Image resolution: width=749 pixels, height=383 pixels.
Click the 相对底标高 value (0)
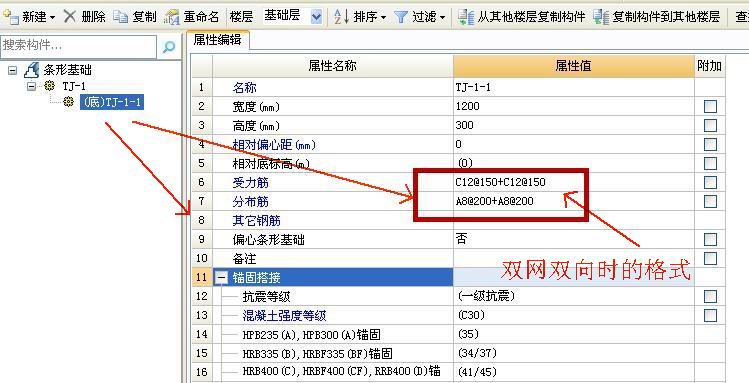[x=573, y=163]
